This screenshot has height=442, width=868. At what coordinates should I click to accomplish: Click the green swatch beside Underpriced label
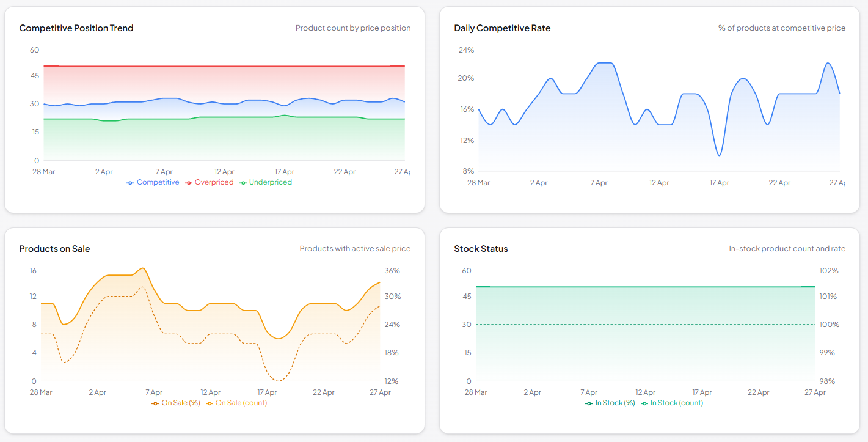pyautogui.click(x=243, y=182)
